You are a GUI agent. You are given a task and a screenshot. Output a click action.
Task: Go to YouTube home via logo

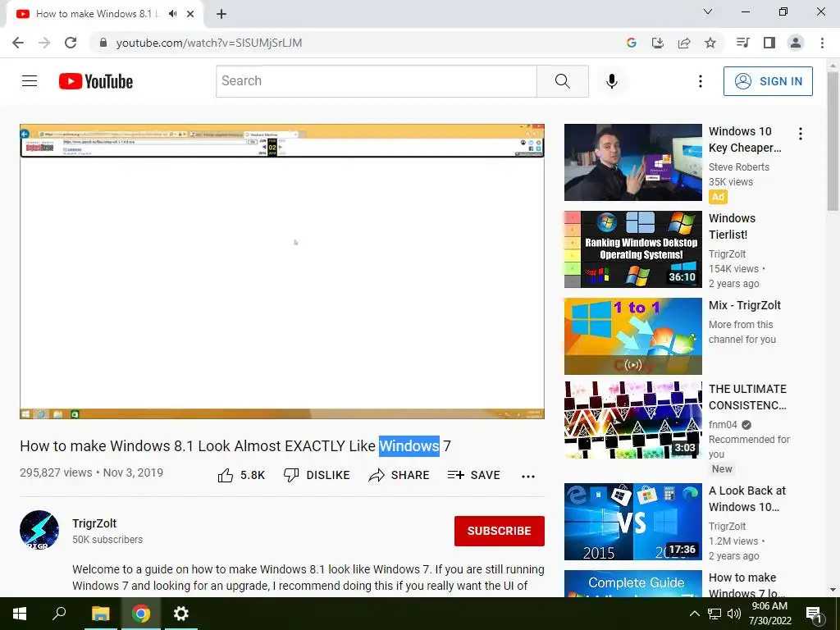(x=96, y=81)
